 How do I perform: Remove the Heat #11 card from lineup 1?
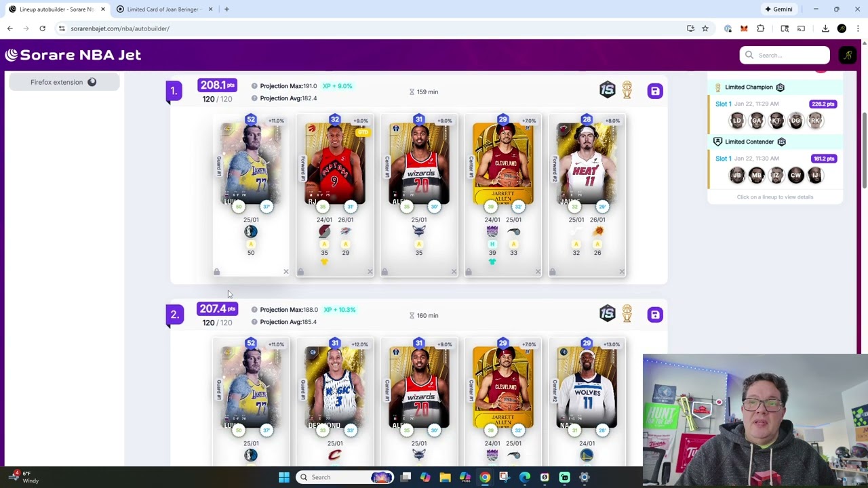tap(622, 272)
